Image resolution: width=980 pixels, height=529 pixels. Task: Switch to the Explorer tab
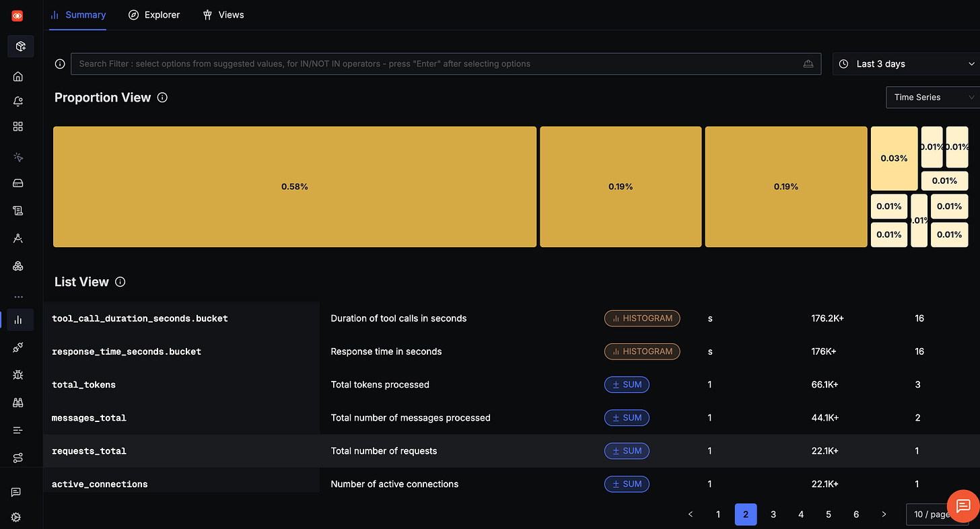coord(154,14)
